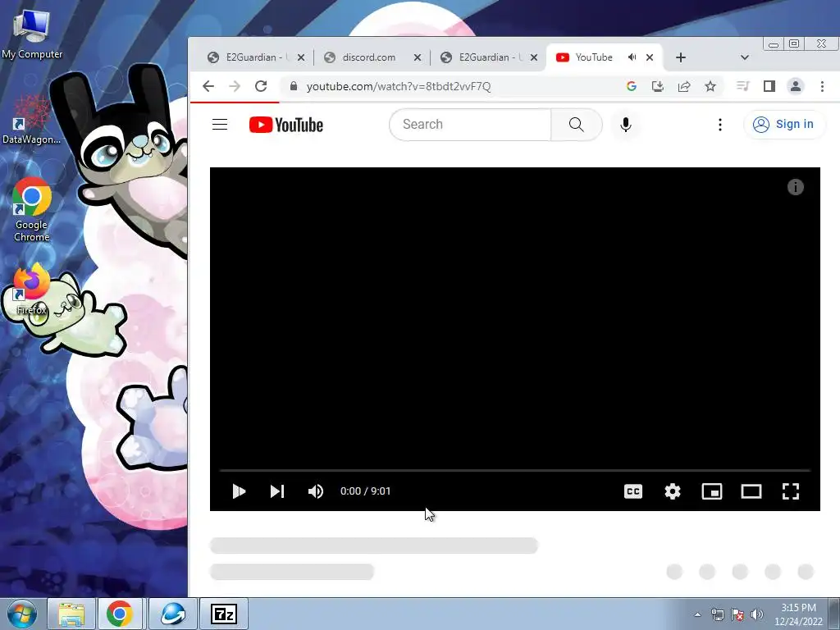Open Action Center flag icon
This screenshot has width=840, height=630.
(x=737, y=614)
